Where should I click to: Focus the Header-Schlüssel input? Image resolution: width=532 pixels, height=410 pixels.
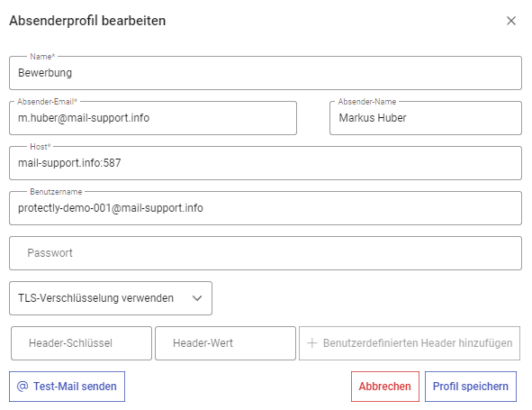(x=81, y=343)
